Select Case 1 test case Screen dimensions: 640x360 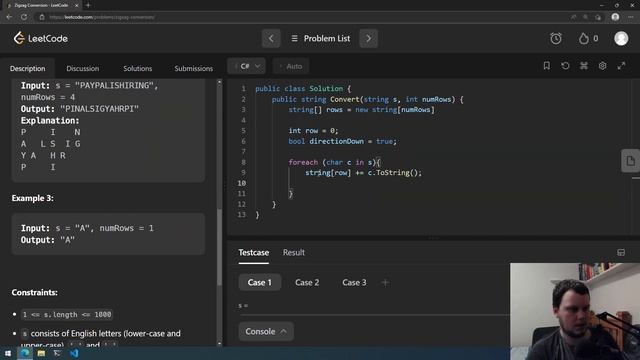click(260, 282)
